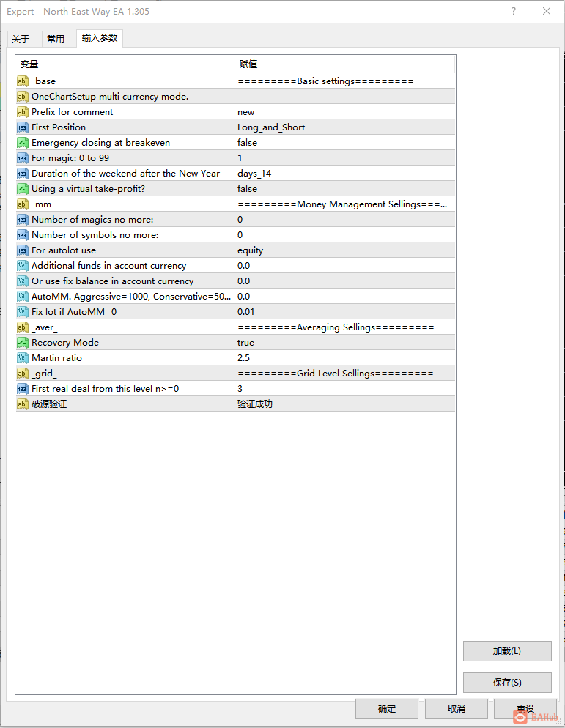565x728 pixels.
Task: Select the Or use fix balance value 0.0
Action: (344, 281)
